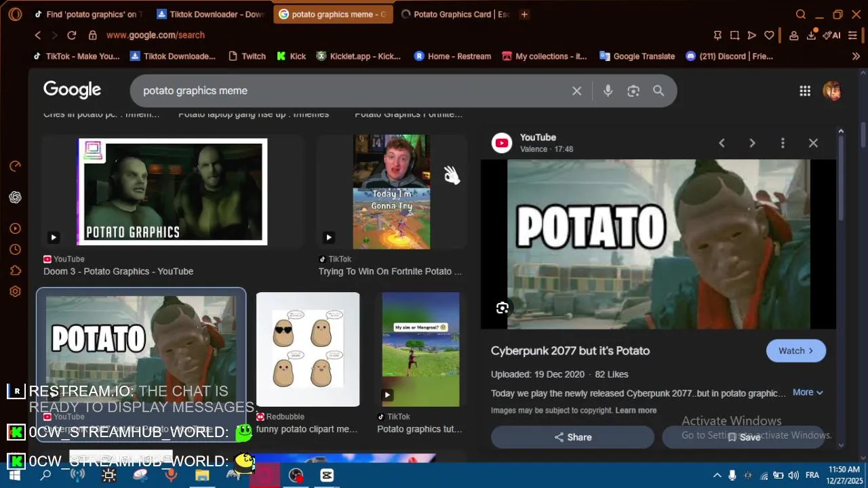Click the address bar URL
The height and width of the screenshot is (488, 868).
tap(155, 35)
